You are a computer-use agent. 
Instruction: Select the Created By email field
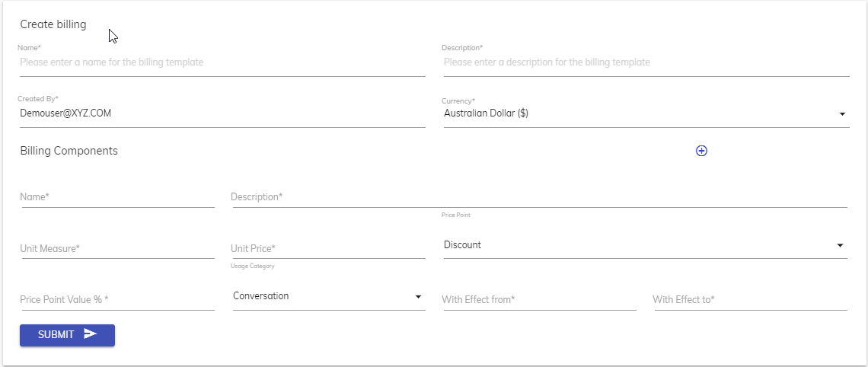(221, 113)
